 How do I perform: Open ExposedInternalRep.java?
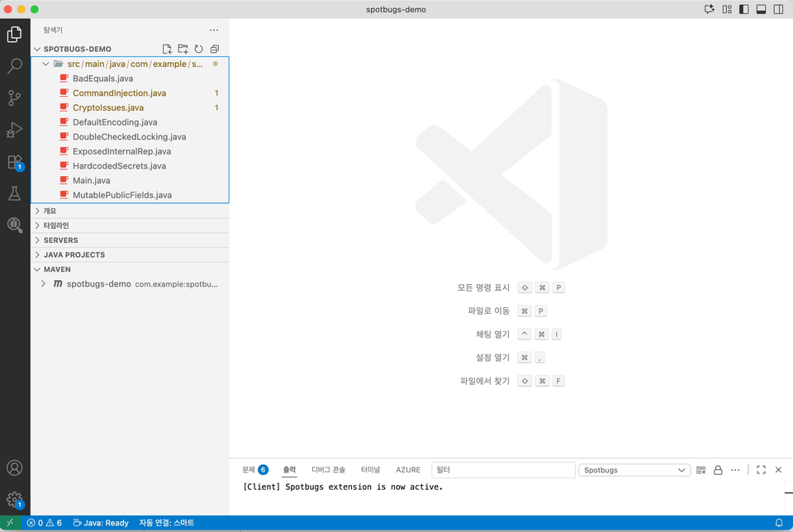tap(130, 152)
